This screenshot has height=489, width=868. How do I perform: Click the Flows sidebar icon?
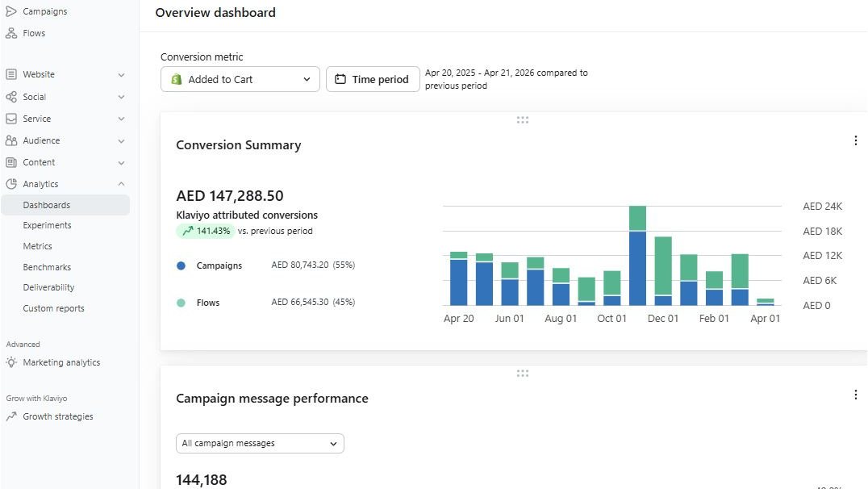(x=11, y=33)
